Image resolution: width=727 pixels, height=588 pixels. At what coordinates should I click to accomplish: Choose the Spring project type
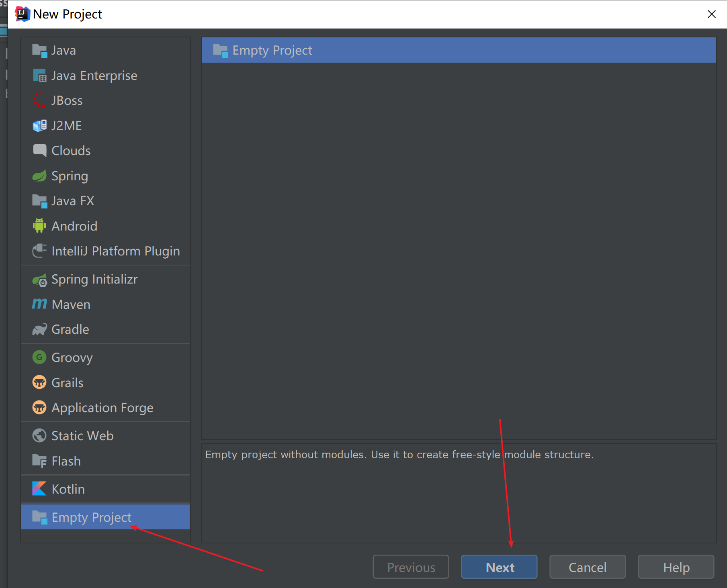105,176
